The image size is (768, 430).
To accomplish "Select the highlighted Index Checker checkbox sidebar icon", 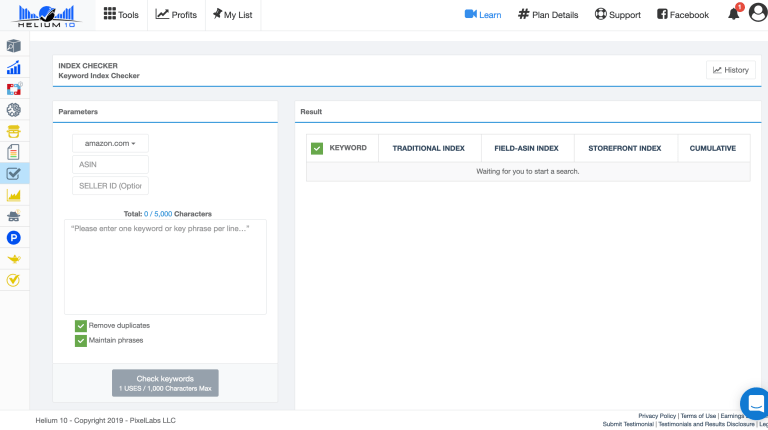I will tap(14, 173).
